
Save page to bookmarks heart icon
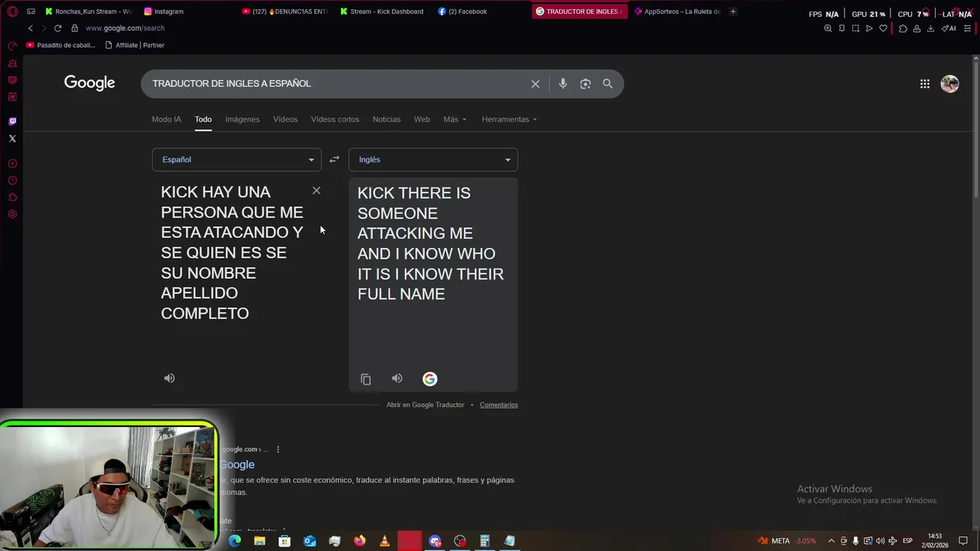(x=883, y=28)
